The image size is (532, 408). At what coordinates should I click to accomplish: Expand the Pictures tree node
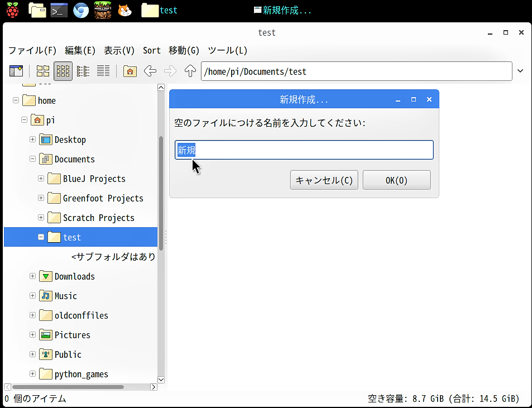pos(32,335)
